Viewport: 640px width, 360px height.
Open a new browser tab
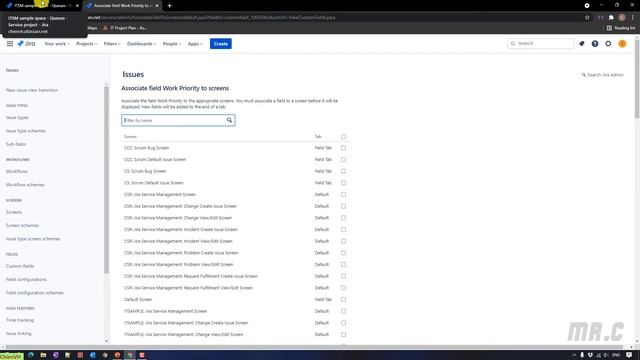click(x=169, y=6)
